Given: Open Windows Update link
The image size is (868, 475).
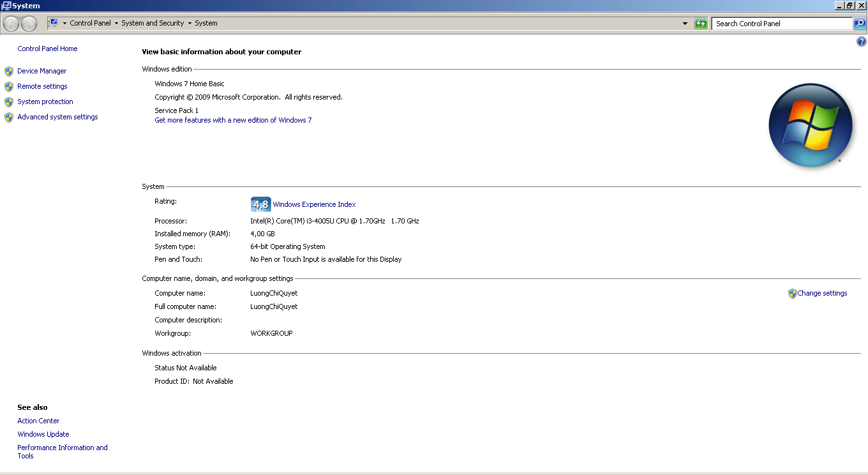Looking at the screenshot, I should click(x=43, y=434).
